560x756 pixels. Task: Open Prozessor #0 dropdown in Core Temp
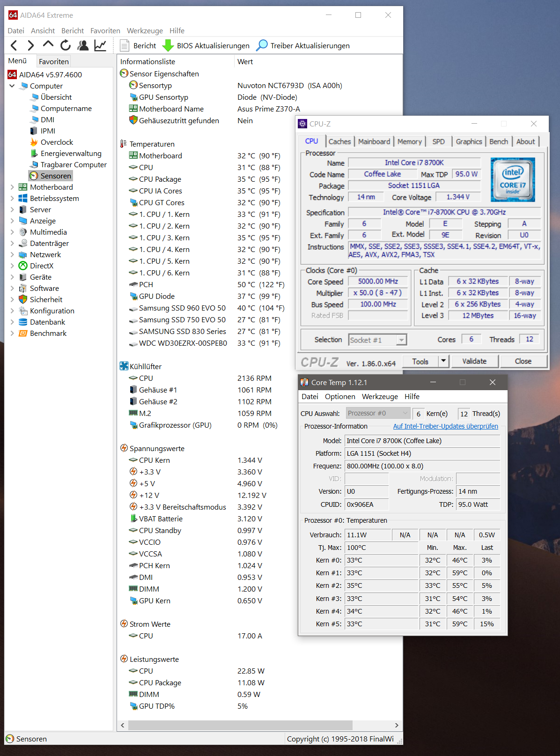378,413
